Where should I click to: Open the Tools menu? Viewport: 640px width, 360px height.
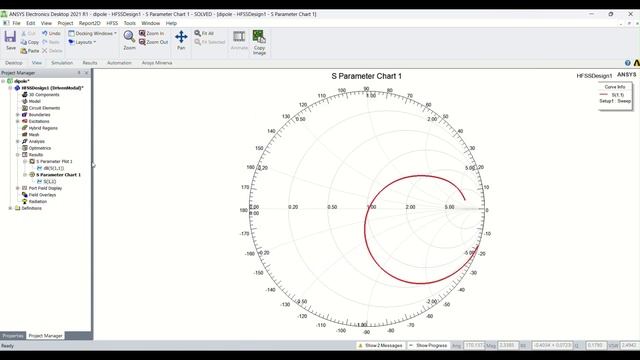pyautogui.click(x=129, y=23)
